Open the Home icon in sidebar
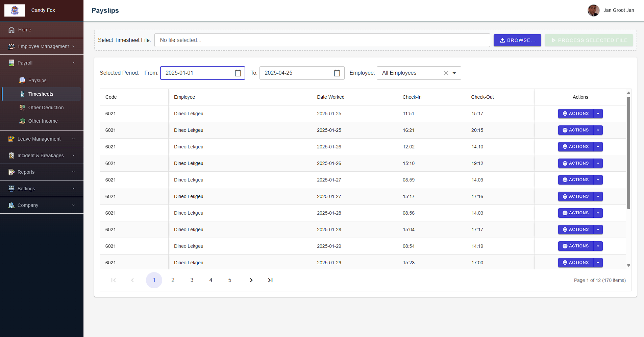 point(11,29)
